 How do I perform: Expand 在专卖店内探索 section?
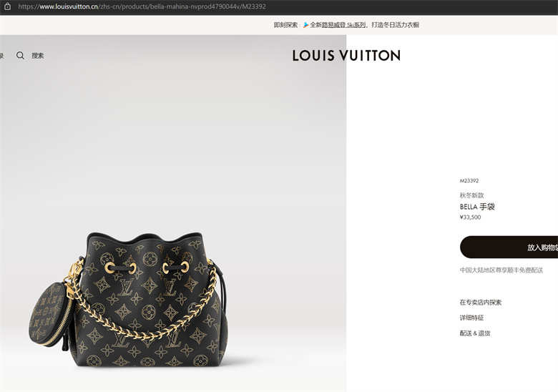coord(481,303)
